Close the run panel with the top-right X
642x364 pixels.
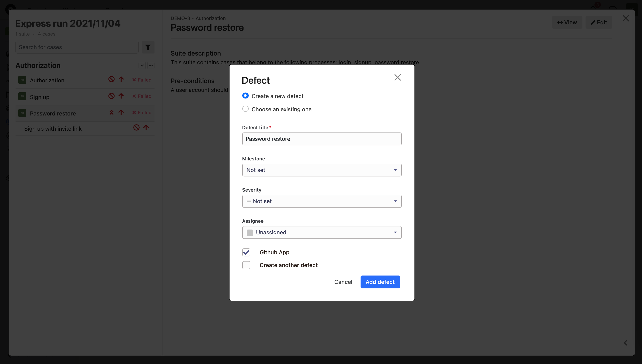[626, 19]
